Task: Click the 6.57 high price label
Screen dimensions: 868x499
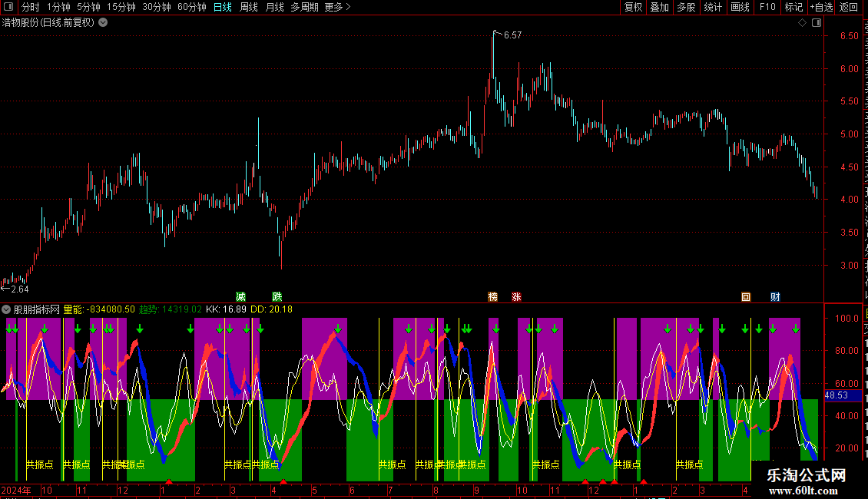Action: click(512, 35)
